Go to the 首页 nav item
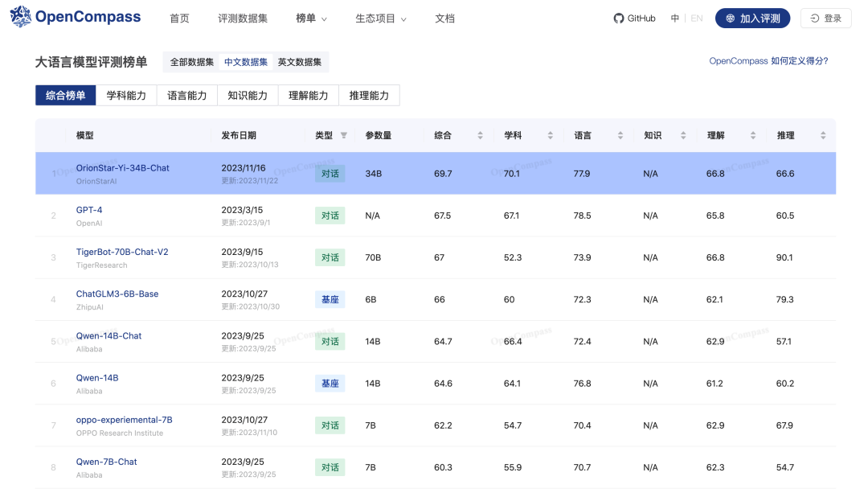 pos(179,18)
